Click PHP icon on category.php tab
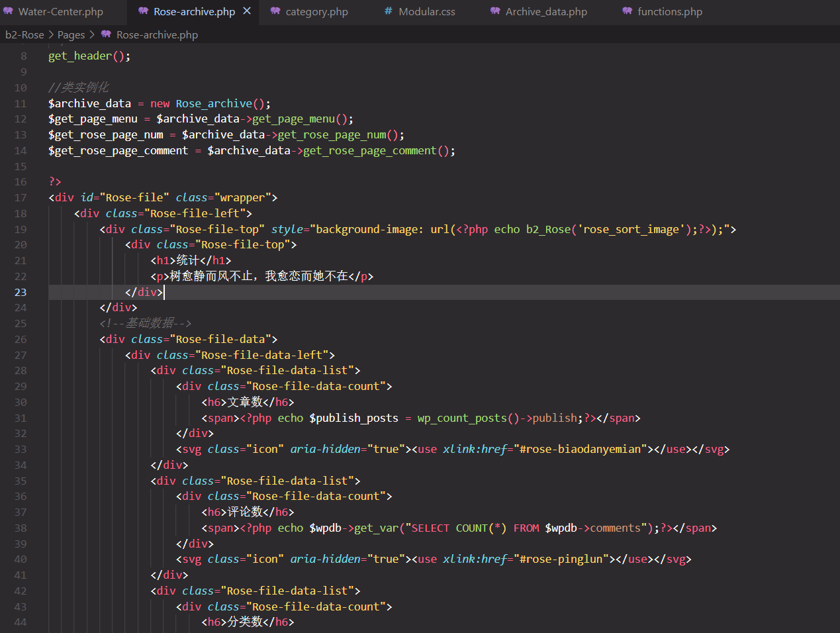The image size is (840, 633). click(x=275, y=11)
